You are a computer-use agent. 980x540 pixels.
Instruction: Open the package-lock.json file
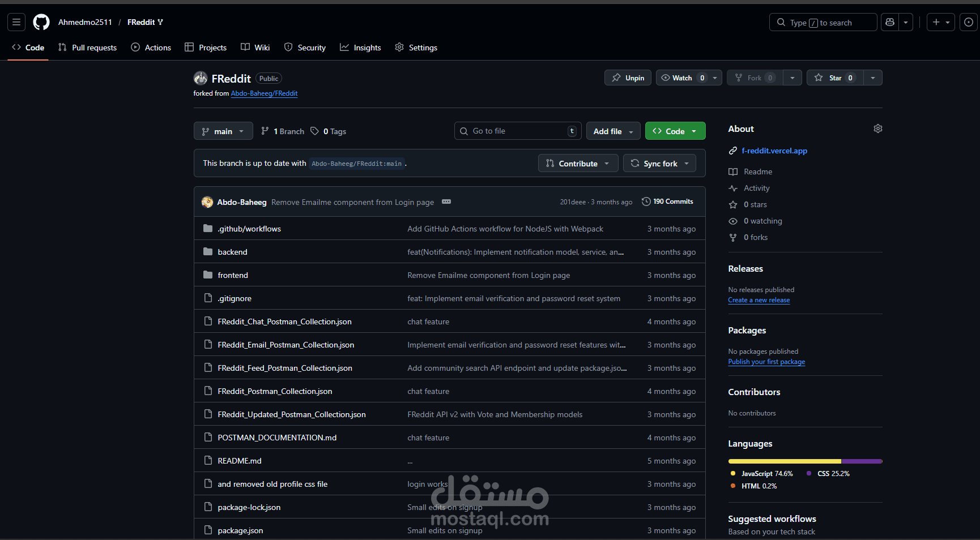point(249,507)
